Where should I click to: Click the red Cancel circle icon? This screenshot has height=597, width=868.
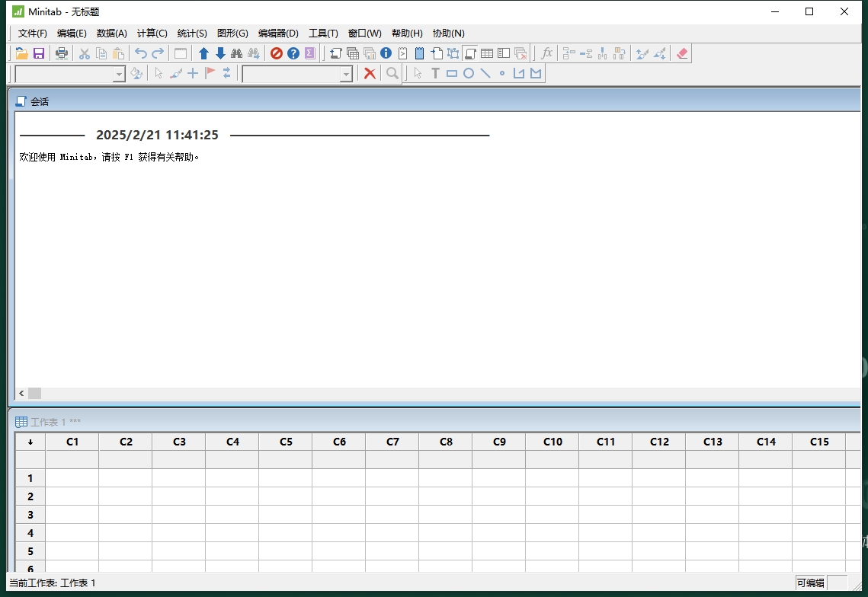point(276,53)
